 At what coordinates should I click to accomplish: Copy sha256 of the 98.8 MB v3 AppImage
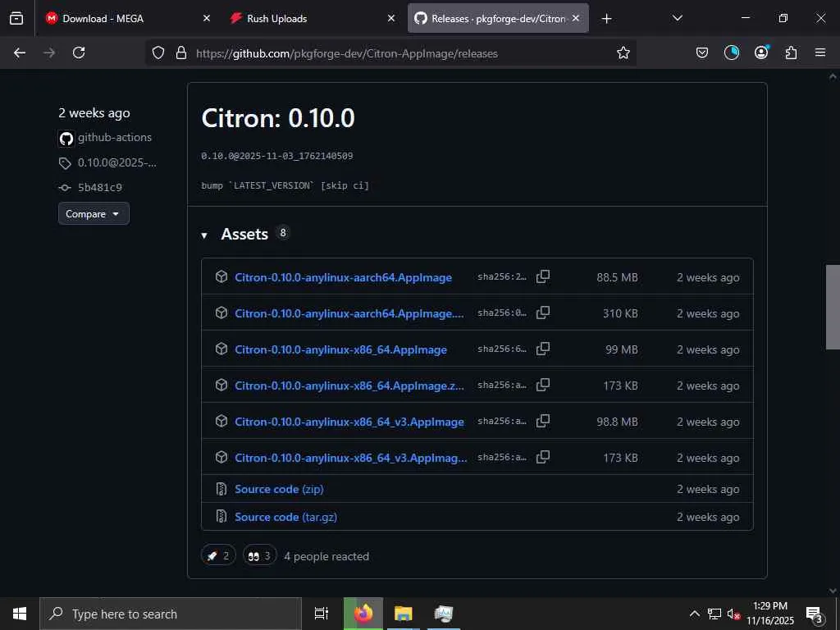543,421
